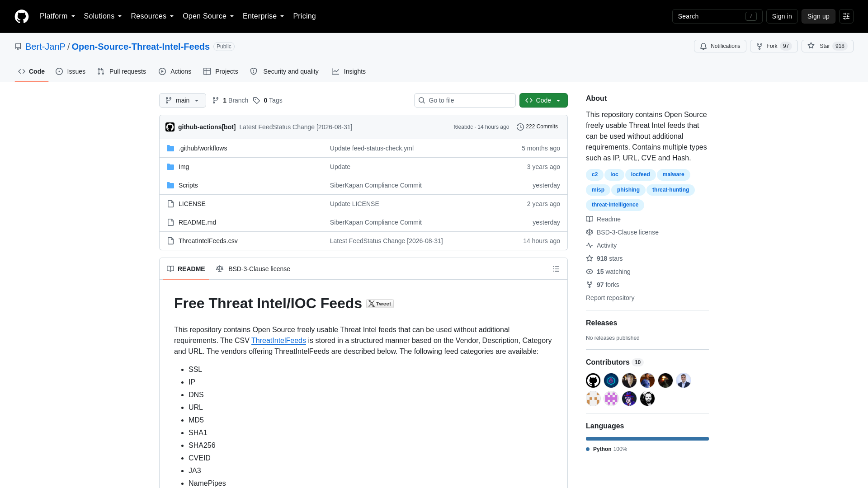Switch to the Pull requests tab
The height and width of the screenshot is (488, 868).
pyautogui.click(x=122, y=71)
